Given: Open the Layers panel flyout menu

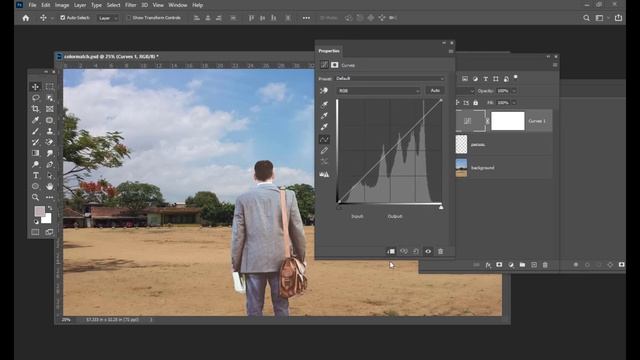Looking at the screenshot, I should pos(555,65).
